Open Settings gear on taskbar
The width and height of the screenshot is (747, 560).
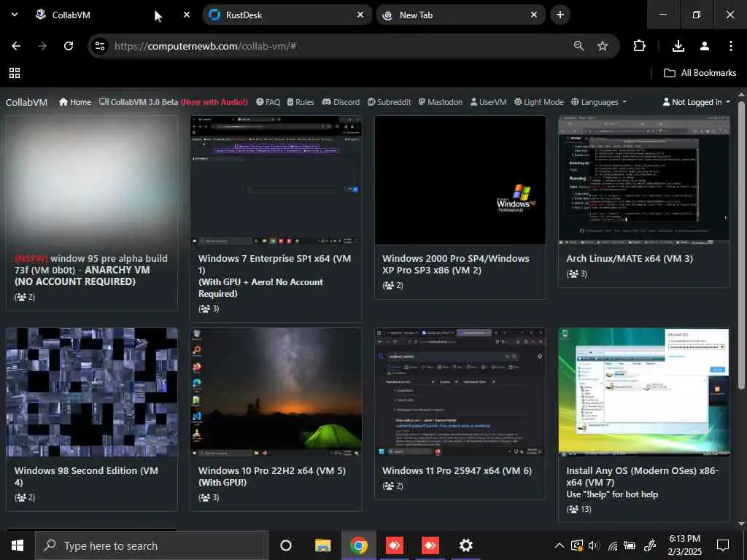pyautogui.click(x=466, y=545)
